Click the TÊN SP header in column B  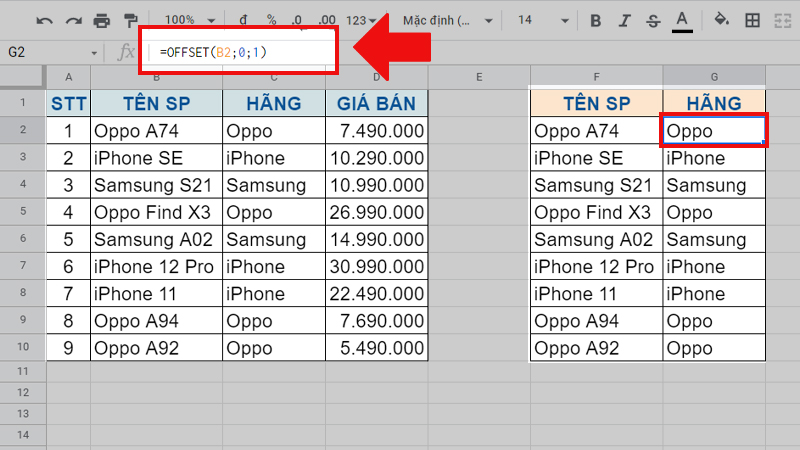(x=157, y=103)
